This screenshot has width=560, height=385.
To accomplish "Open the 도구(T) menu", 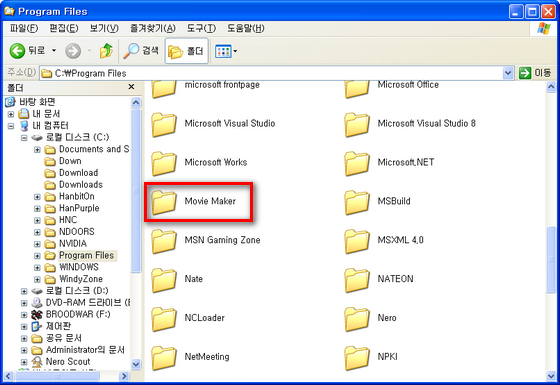I will pyautogui.click(x=201, y=28).
